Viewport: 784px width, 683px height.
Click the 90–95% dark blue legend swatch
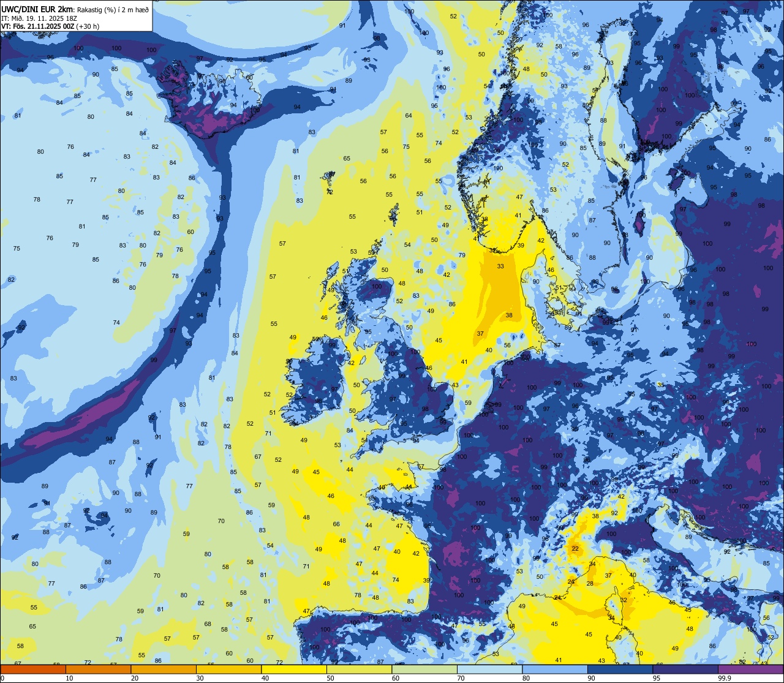pyautogui.click(x=620, y=670)
